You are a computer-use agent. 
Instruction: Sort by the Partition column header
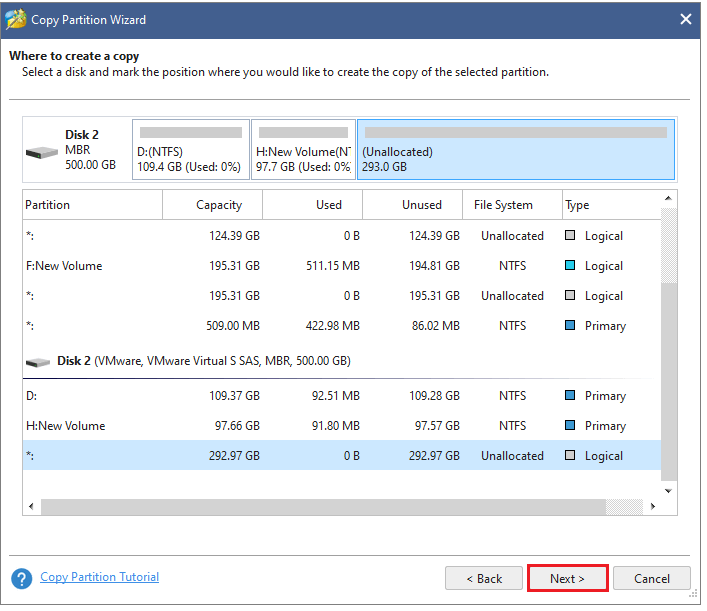pos(92,205)
